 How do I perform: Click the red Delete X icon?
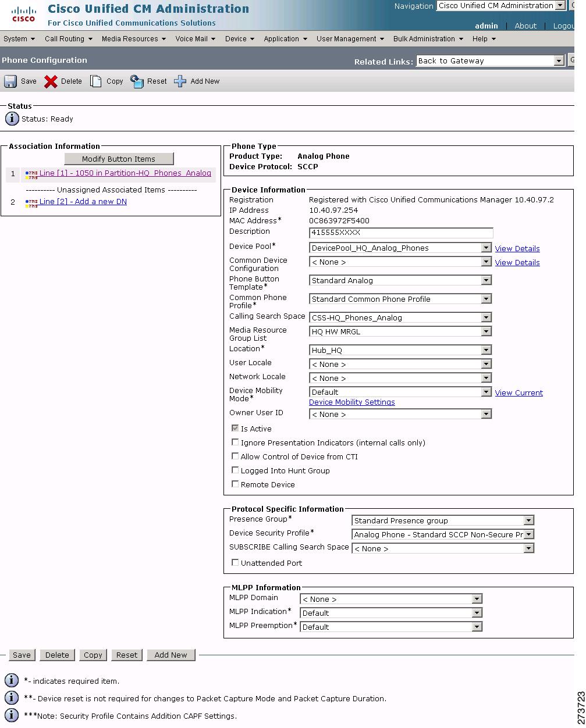tap(51, 81)
